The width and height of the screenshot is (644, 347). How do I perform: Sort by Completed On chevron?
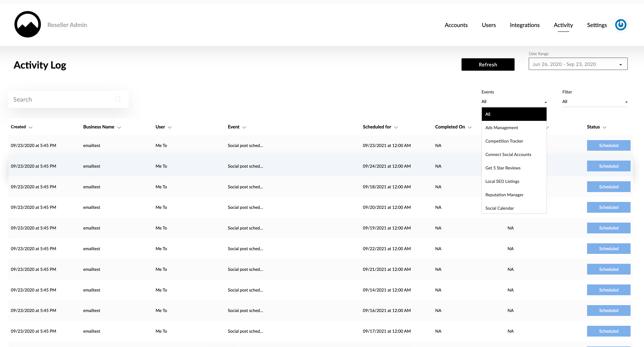click(470, 127)
